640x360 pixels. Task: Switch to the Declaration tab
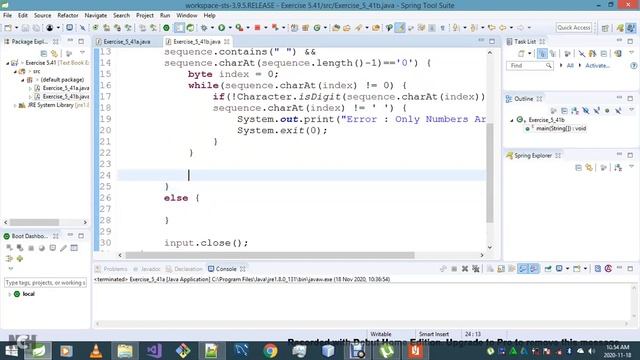point(184,269)
